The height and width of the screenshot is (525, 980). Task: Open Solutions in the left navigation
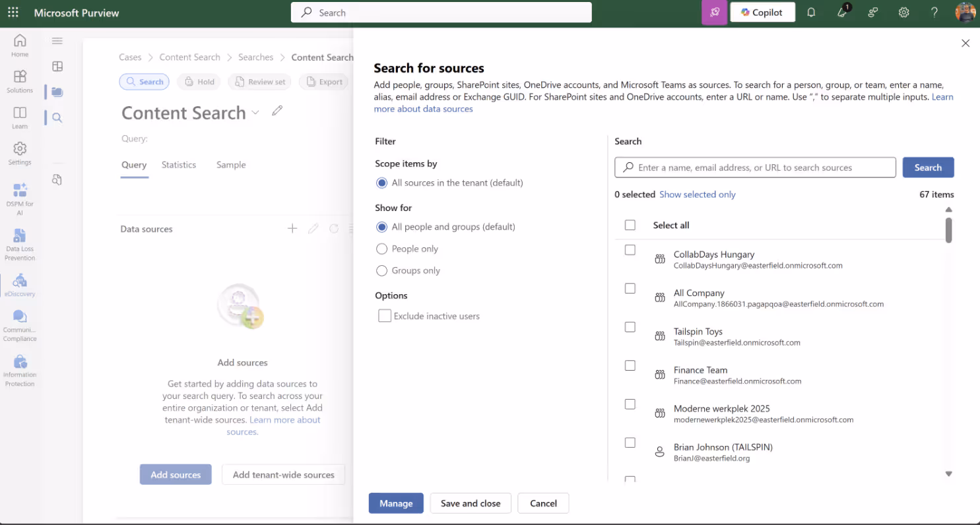pos(20,82)
